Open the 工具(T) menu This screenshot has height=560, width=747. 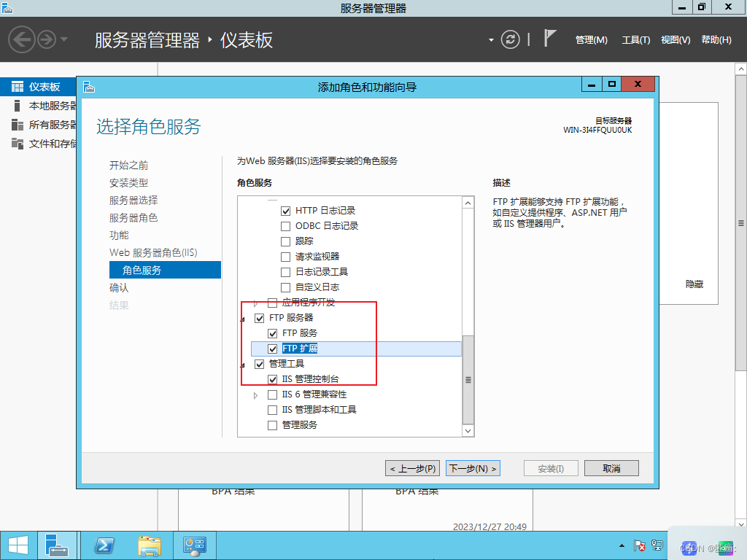click(636, 40)
